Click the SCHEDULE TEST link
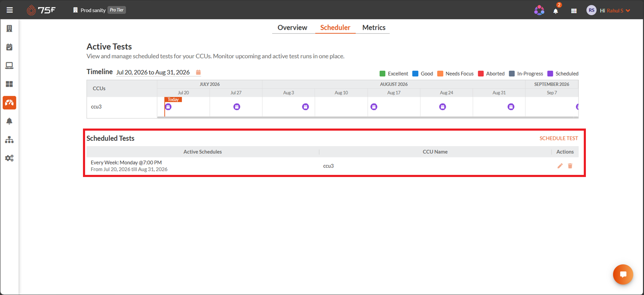Image resolution: width=644 pixels, height=295 pixels. [559, 138]
